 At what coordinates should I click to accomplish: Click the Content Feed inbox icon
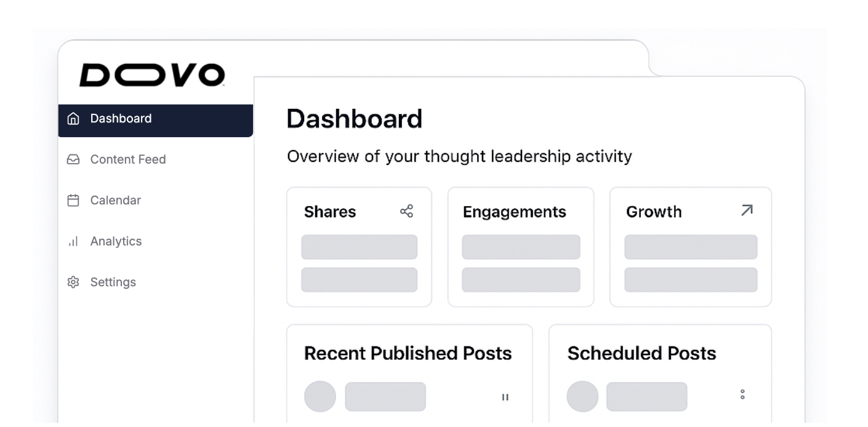pyautogui.click(x=73, y=159)
